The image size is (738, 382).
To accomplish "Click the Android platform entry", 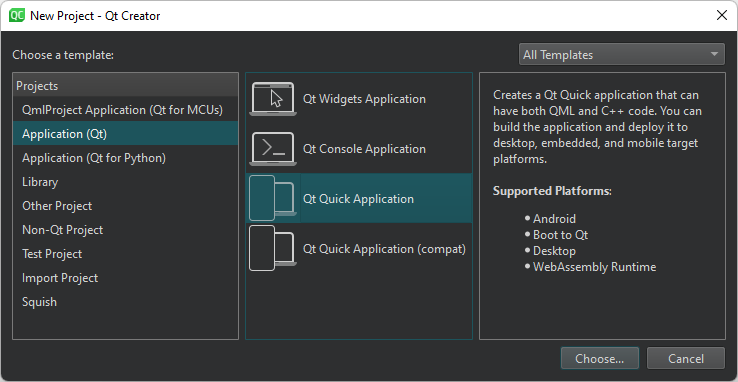I will (554, 219).
